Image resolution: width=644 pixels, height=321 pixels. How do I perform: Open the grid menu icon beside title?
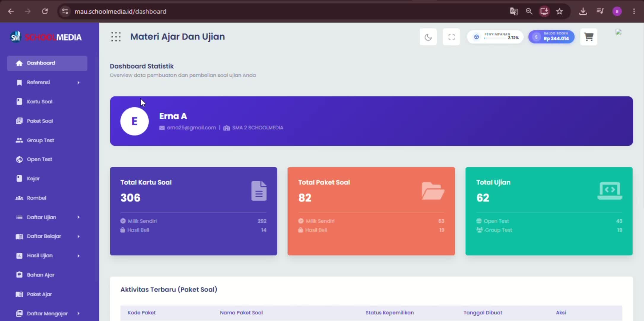(116, 37)
